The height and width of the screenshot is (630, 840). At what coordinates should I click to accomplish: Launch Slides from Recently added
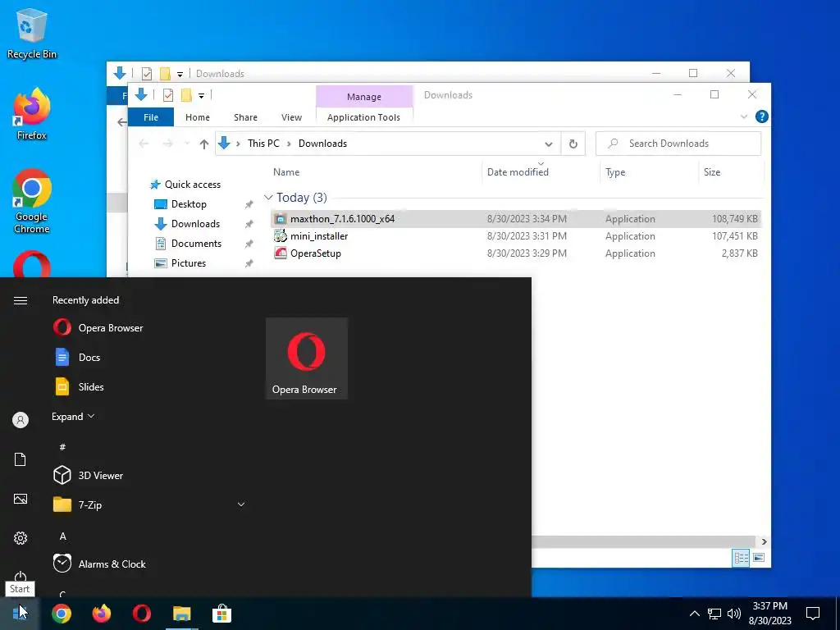150,387
